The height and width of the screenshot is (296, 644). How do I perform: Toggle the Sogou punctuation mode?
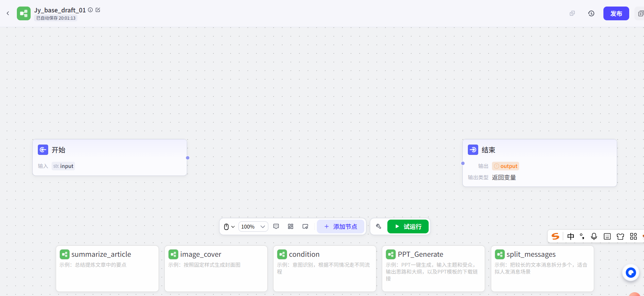(x=582, y=236)
